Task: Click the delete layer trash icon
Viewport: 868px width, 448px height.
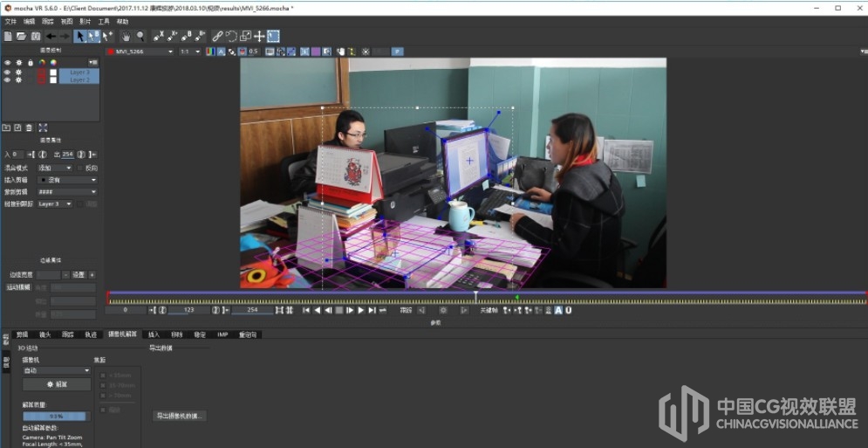Action: click(x=30, y=128)
